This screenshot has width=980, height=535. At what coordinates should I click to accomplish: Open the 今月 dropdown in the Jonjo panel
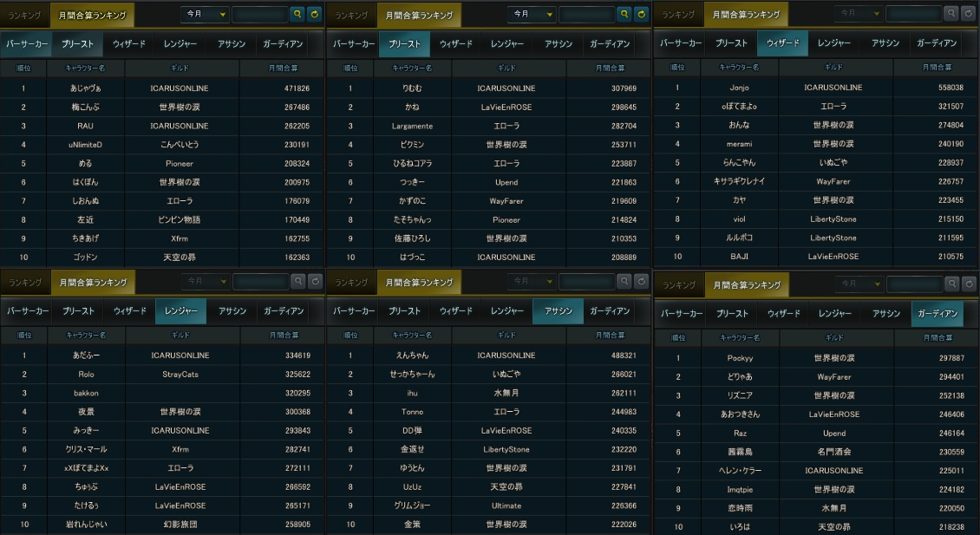[x=859, y=12]
